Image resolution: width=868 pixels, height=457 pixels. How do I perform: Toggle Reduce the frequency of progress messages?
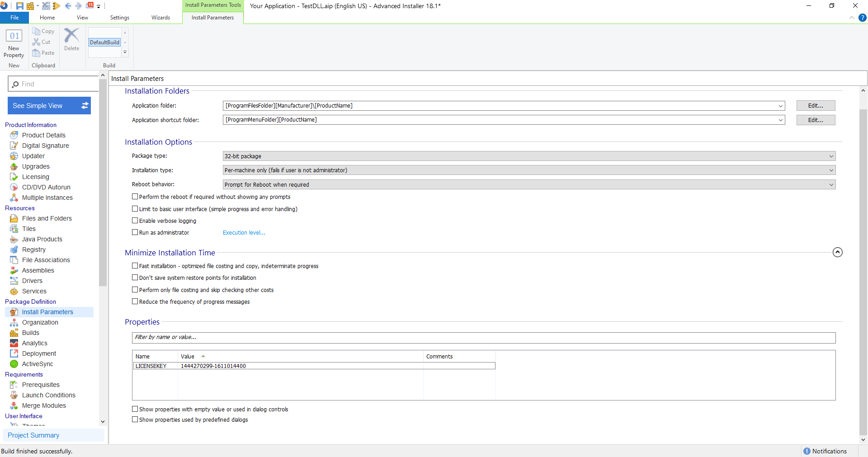click(x=135, y=302)
